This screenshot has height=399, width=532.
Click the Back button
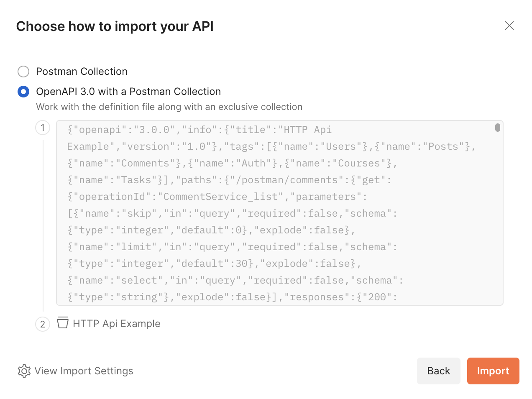click(x=438, y=371)
